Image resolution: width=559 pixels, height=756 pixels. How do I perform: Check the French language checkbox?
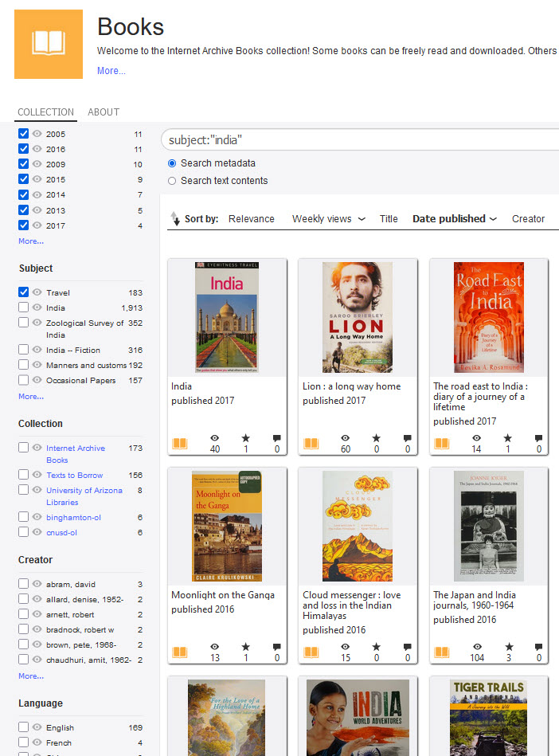point(23,742)
